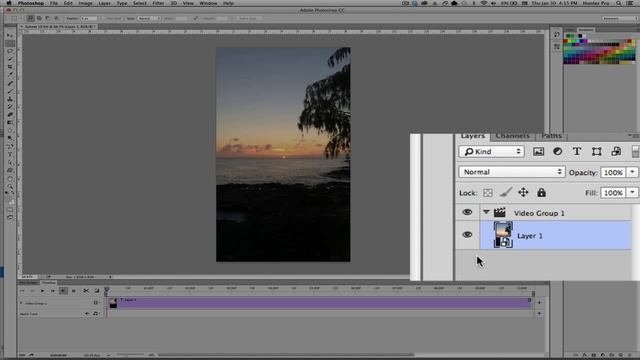Screen dimensions: 640x360
Task: Go to the first frame
Action: (22, 291)
